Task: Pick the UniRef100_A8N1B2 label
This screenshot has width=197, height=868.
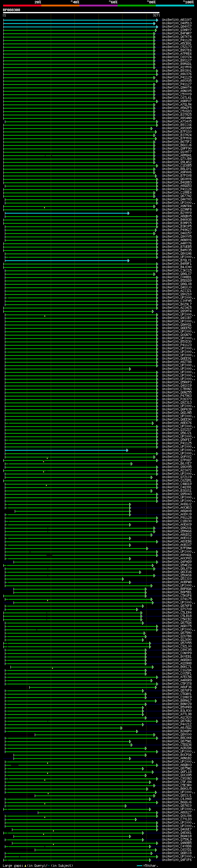Action: [x=177, y=758]
